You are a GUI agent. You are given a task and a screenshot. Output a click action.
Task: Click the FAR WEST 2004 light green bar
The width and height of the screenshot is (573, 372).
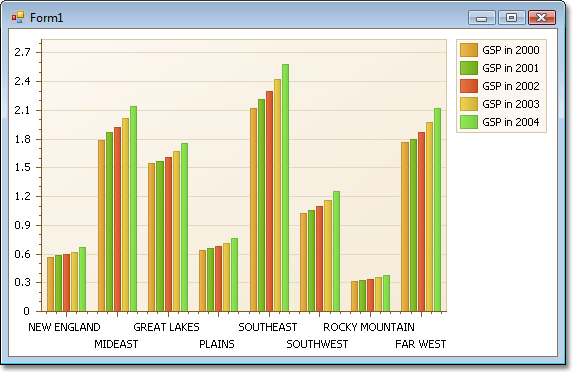click(x=437, y=210)
